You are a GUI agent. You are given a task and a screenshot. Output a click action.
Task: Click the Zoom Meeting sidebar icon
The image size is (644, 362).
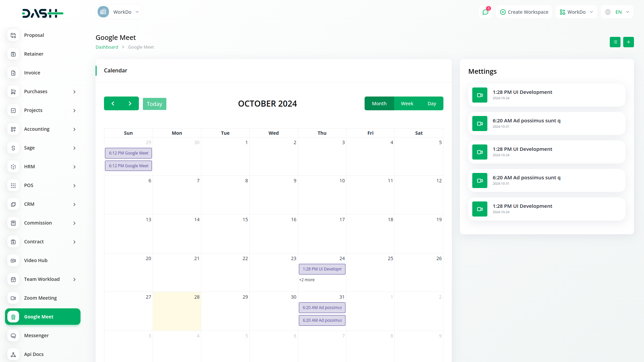click(13, 298)
